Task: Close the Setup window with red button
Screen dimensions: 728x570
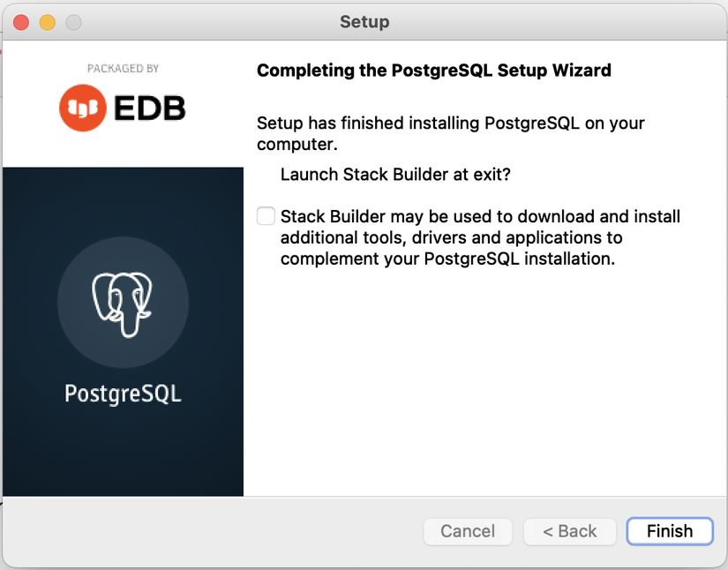Action: coord(20,22)
